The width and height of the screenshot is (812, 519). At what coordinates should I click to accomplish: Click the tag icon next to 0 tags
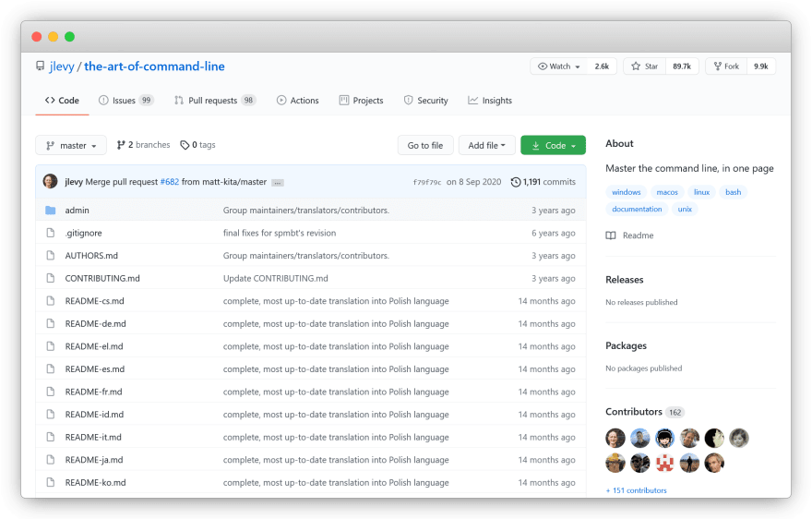[185, 145]
